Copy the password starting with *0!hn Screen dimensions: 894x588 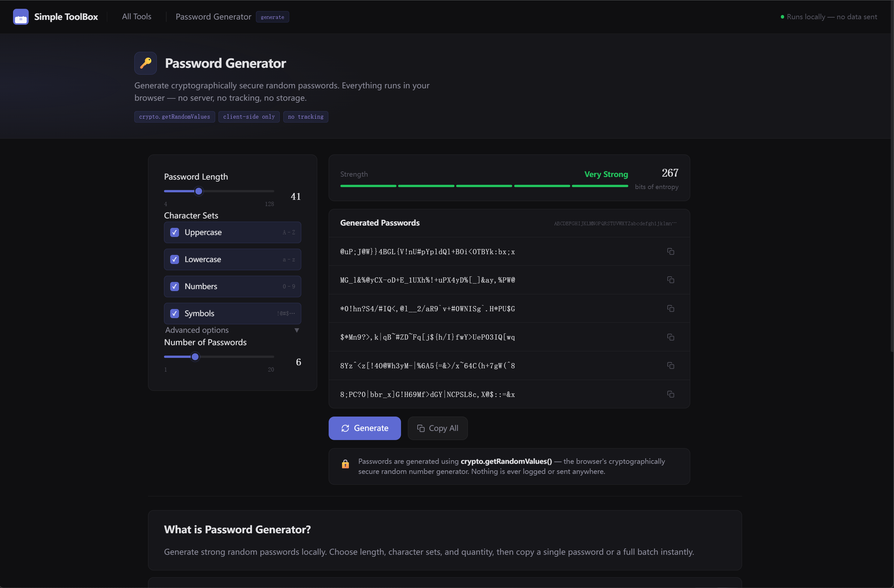(x=670, y=308)
